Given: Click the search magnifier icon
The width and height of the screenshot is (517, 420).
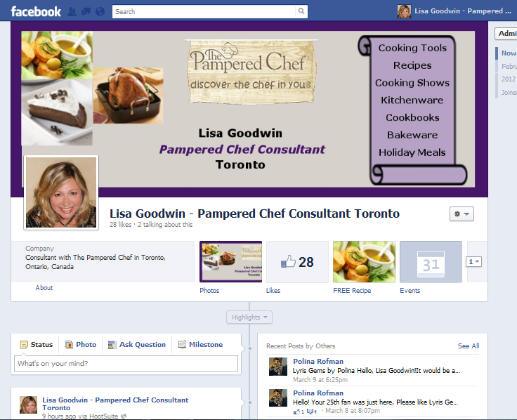Looking at the screenshot, I should (301, 11).
